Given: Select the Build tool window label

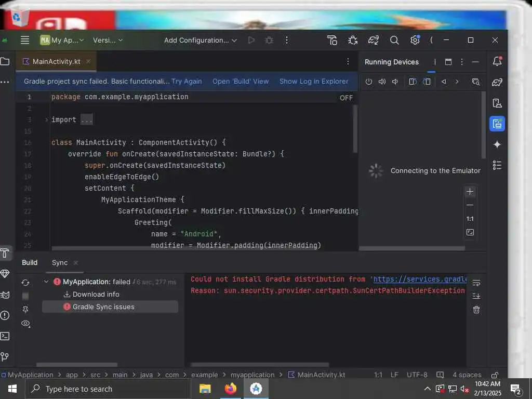Looking at the screenshot, I should tap(30, 262).
